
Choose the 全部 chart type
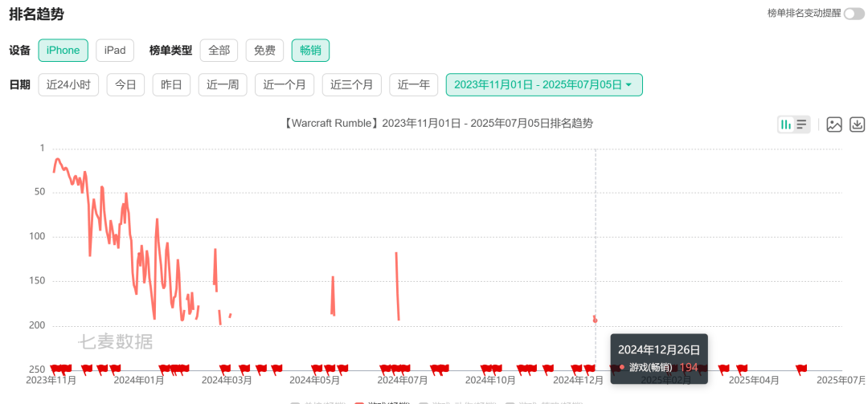click(219, 51)
